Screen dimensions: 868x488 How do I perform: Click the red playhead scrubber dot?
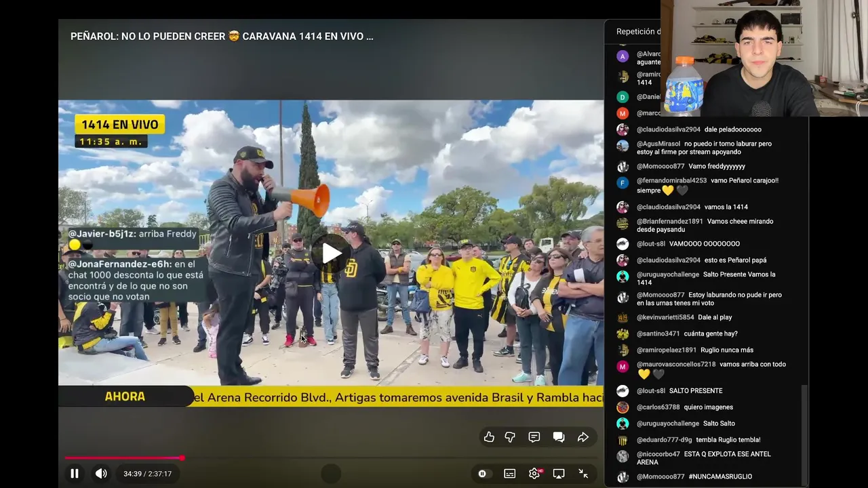182,458
